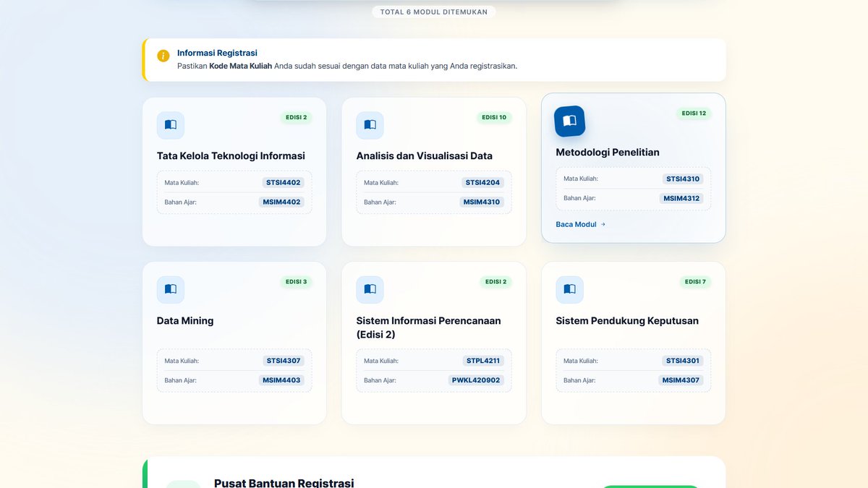This screenshot has width=868, height=488.
Task: Click the EDISI 7 badge
Action: click(x=695, y=282)
